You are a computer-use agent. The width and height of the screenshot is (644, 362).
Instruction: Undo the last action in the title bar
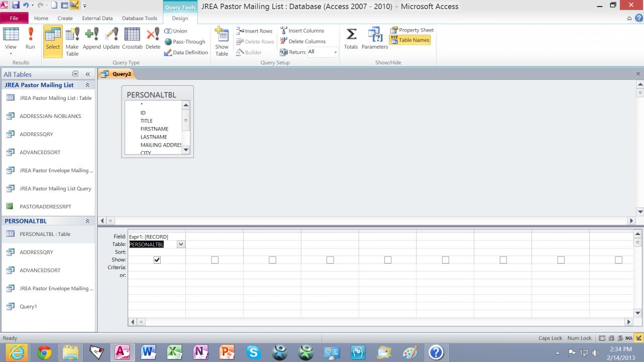click(x=26, y=6)
